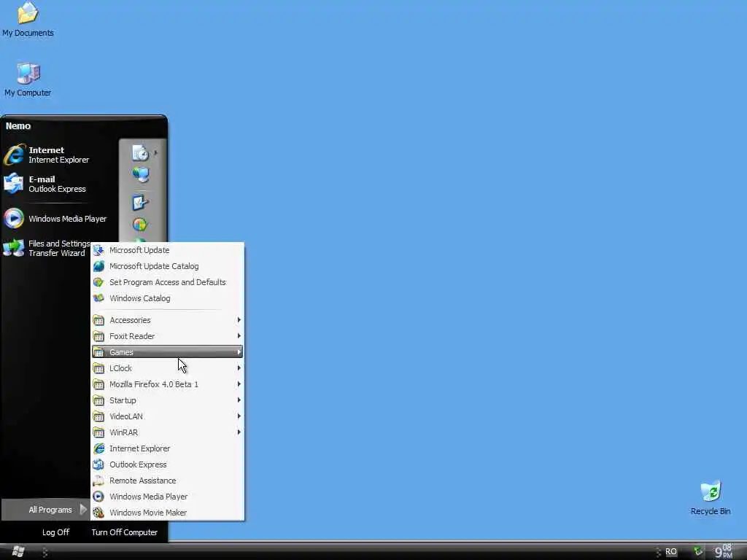Click the Windows Catalog icon
747x560 pixels.
pyautogui.click(x=98, y=298)
